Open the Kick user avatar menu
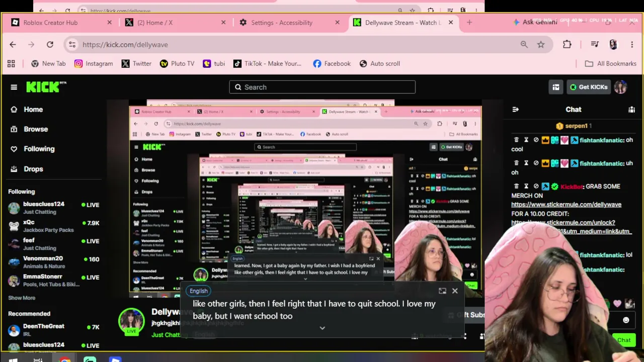 pyautogui.click(x=620, y=87)
